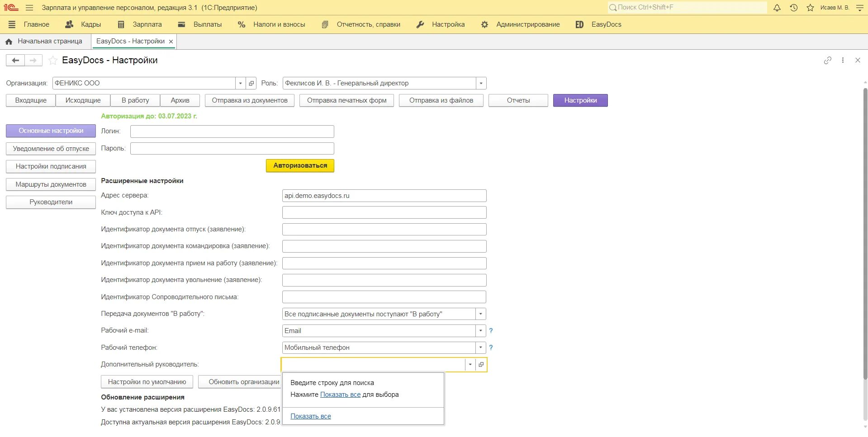868x437 pixels.
Task: Expand Дополнительный руководитель dropdown arrow
Action: [x=470, y=365]
